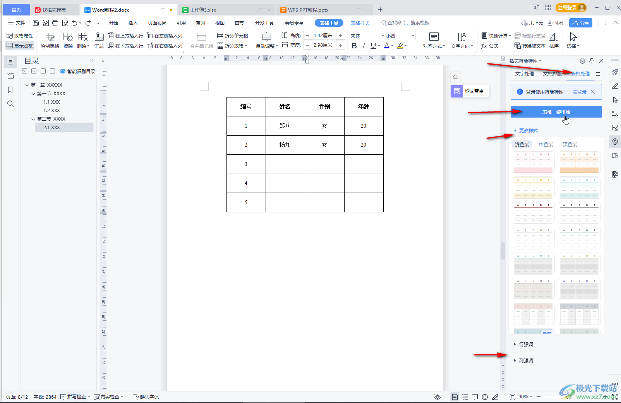Choose the pink table style thumbnail
This screenshot has height=403, width=621.
(x=533, y=162)
